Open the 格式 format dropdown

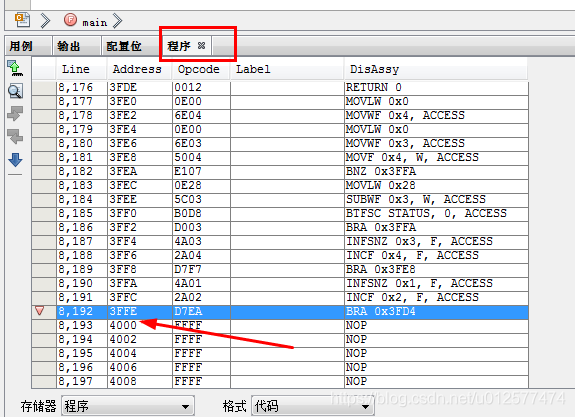312,406
